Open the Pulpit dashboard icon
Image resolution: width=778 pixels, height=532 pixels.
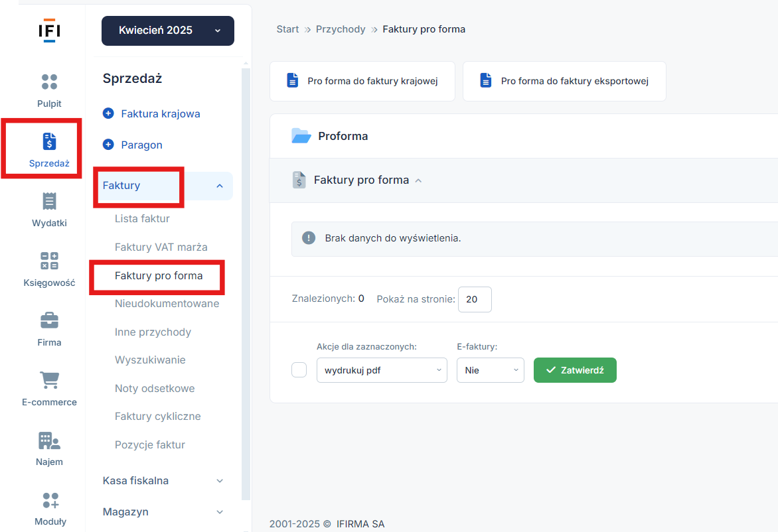(49, 82)
